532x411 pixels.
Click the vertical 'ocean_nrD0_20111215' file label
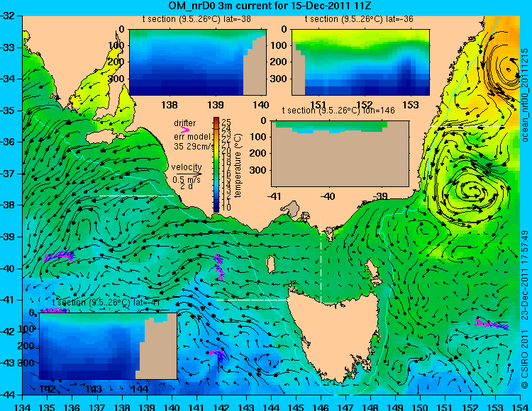[x=525, y=95]
